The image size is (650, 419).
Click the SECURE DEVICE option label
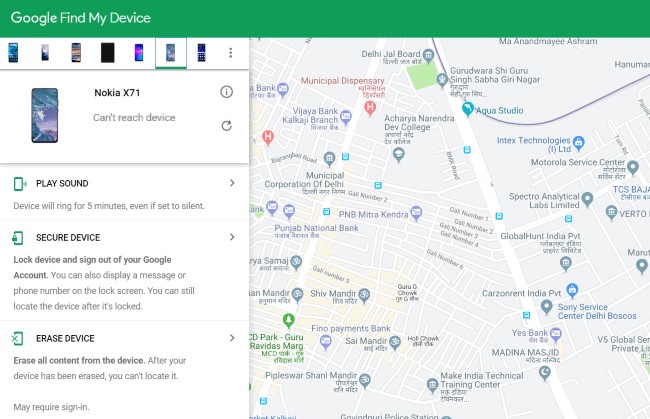coord(68,238)
